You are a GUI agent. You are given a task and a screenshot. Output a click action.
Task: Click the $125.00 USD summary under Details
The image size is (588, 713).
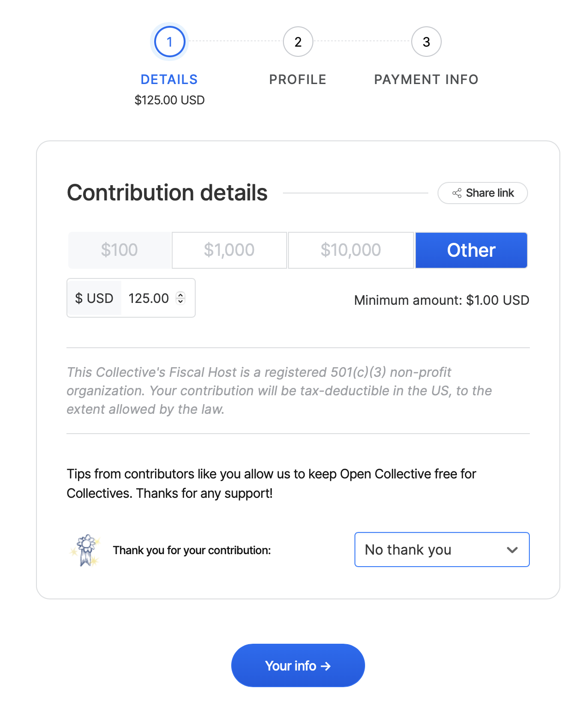pos(169,100)
